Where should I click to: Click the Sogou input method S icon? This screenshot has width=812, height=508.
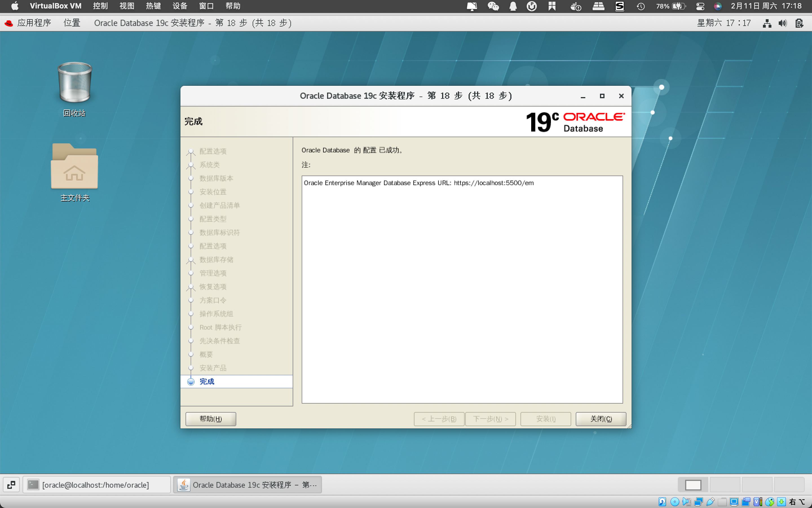(x=619, y=6)
